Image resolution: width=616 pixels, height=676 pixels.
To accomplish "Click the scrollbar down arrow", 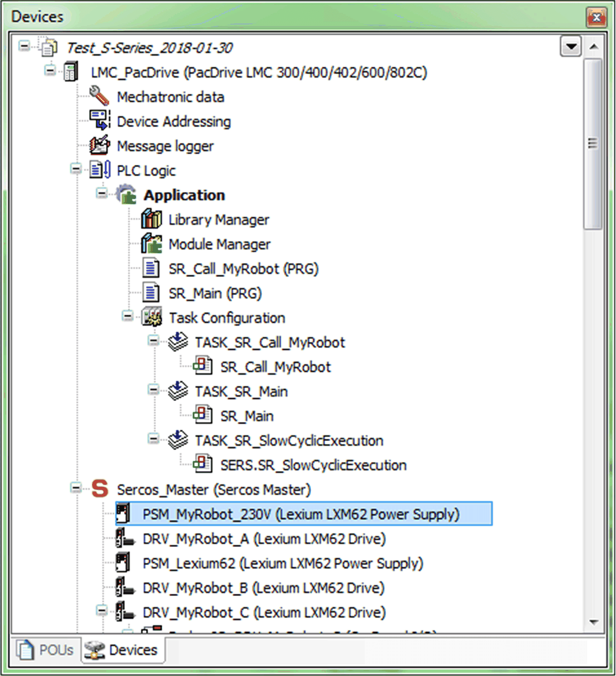I will [x=594, y=621].
